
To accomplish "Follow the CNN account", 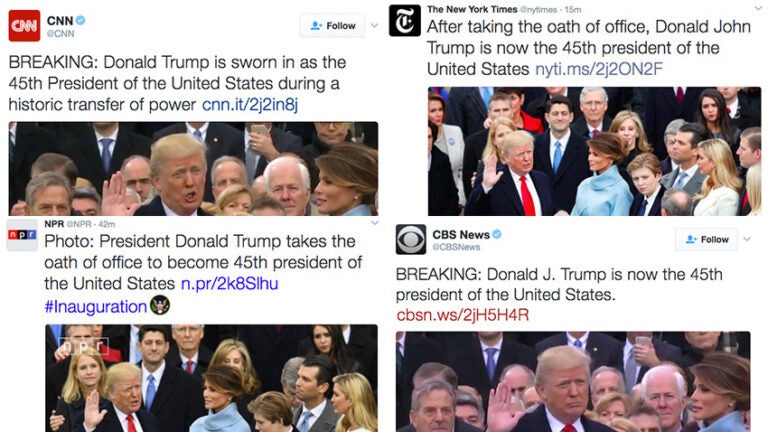I will point(332,25).
